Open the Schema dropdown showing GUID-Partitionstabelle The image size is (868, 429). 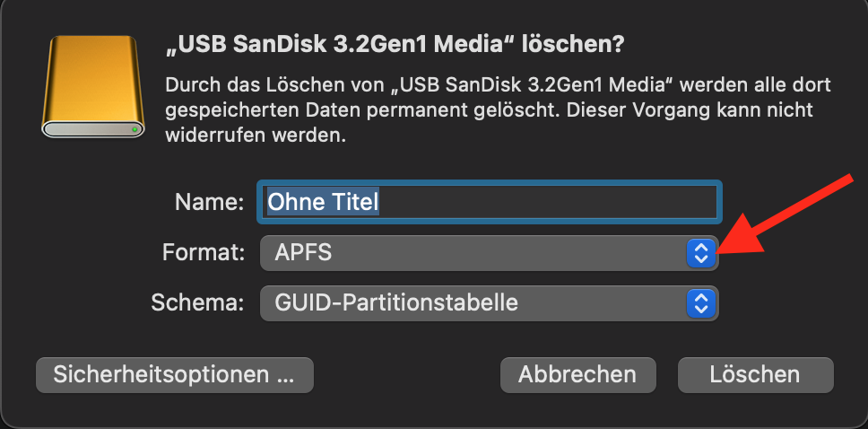(x=489, y=302)
